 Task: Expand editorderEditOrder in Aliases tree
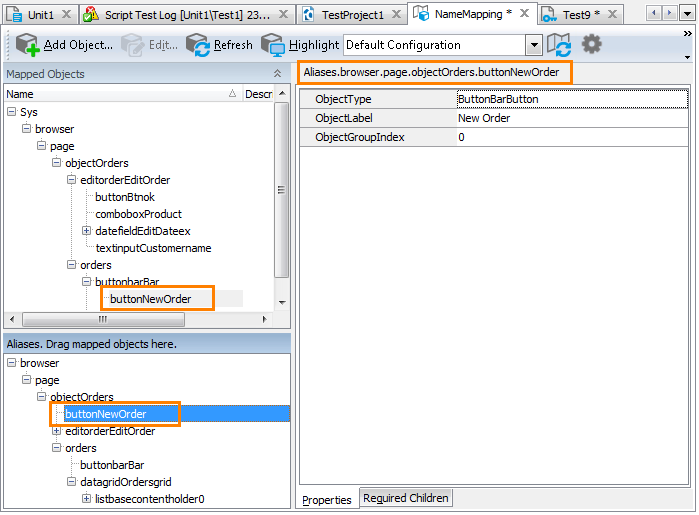click(x=57, y=431)
